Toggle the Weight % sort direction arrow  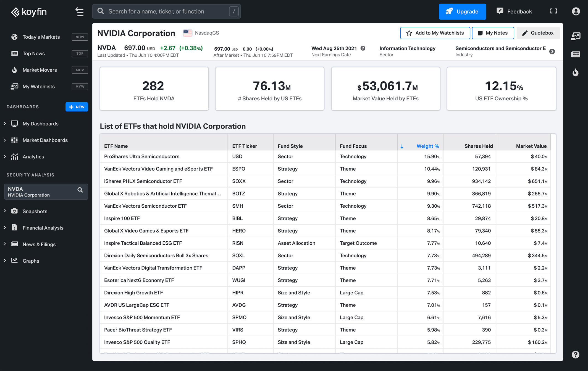pyautogui.click(x=402, y=146)
